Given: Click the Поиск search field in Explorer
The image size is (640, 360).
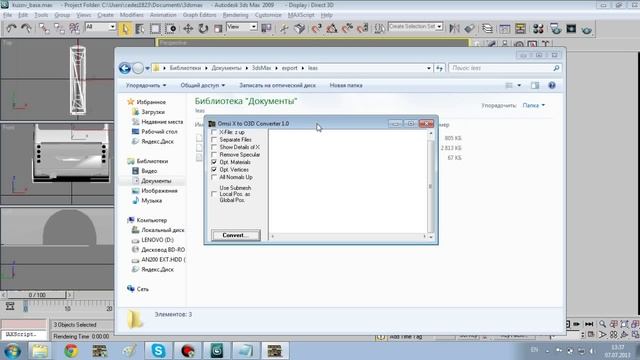Looking at the screenshot, I should pos(505,68).
